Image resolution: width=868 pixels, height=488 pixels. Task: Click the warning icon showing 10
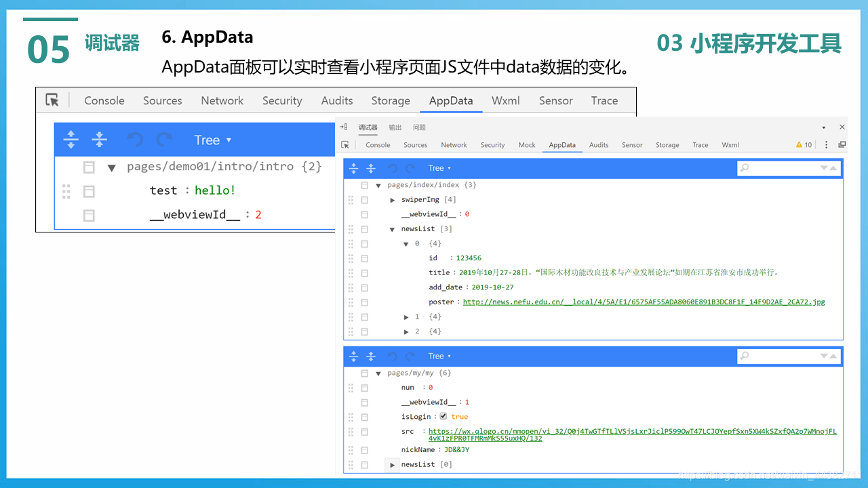pyautogui.click(x=799, y=144)
